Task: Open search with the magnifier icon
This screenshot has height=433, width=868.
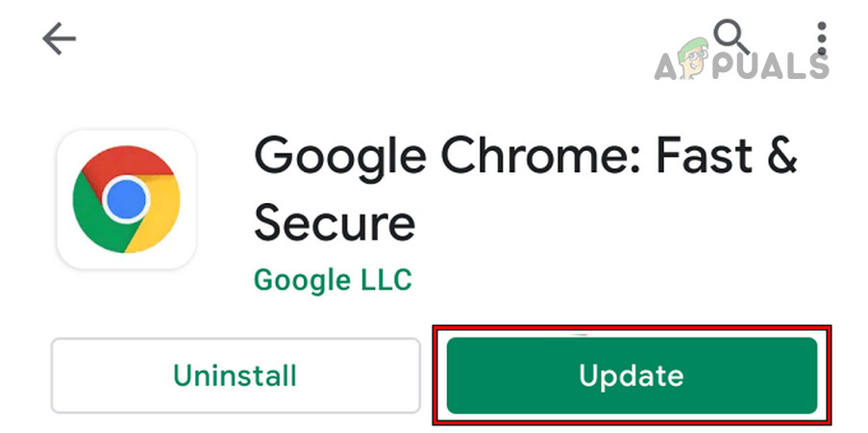Action: tap(733, 38)
